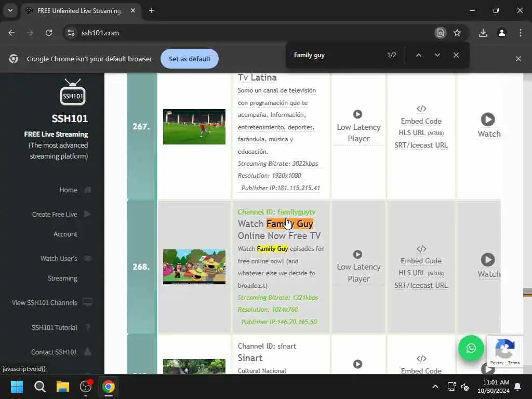This screenshot has height=399, width=532.
Task: Click Publisher IP:146.70.165.50 text
Action: [x=279, y=322]
